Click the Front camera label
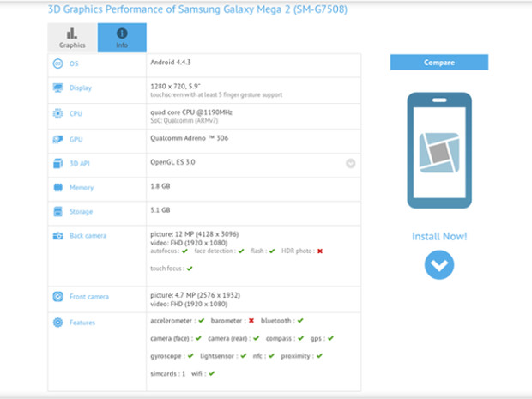Screen dimensions: 532x399 pos(89,297)
